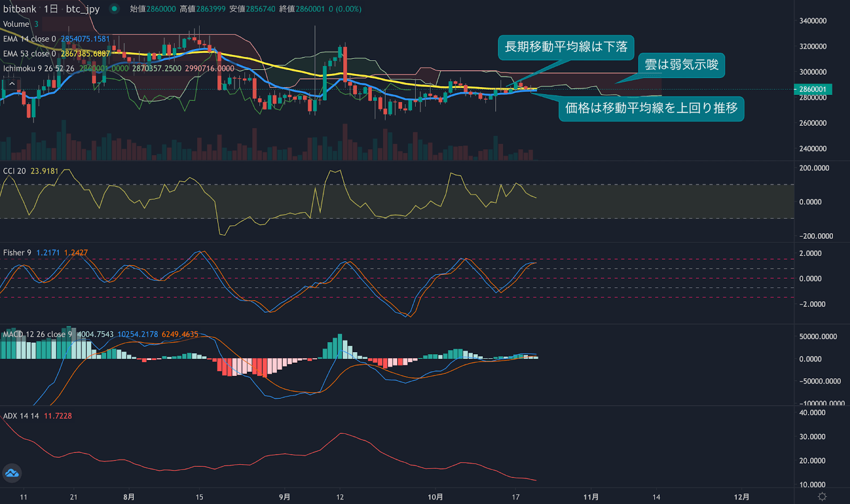
Task: Collapse the legend using the up chevron
Action: tap(12, 83)
